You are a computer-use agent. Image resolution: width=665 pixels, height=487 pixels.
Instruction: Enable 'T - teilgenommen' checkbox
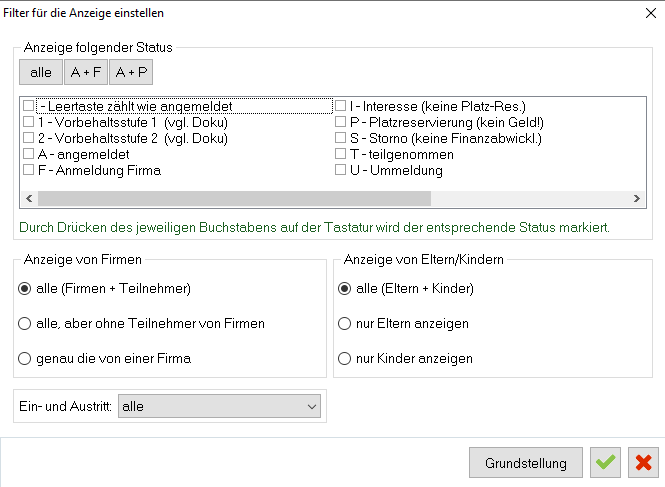click(x=341, y=154)
